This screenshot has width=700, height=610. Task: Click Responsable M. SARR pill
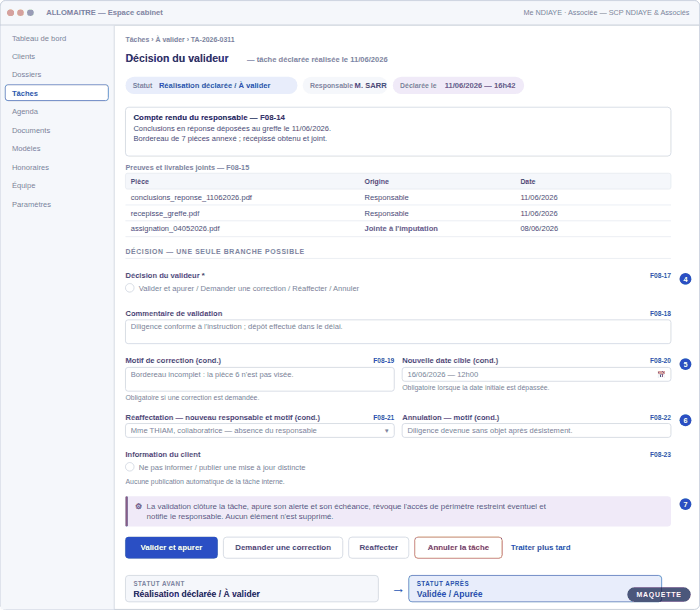click(x=345, y=85)
